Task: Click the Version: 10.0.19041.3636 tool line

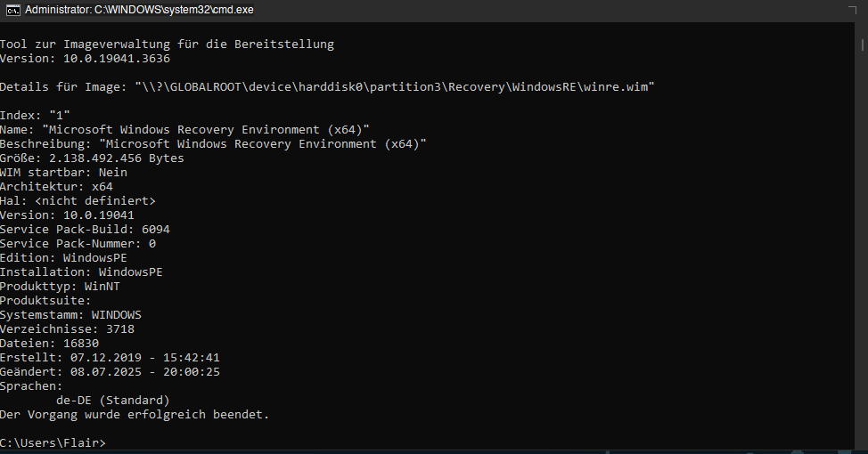Action: [85, 59]
